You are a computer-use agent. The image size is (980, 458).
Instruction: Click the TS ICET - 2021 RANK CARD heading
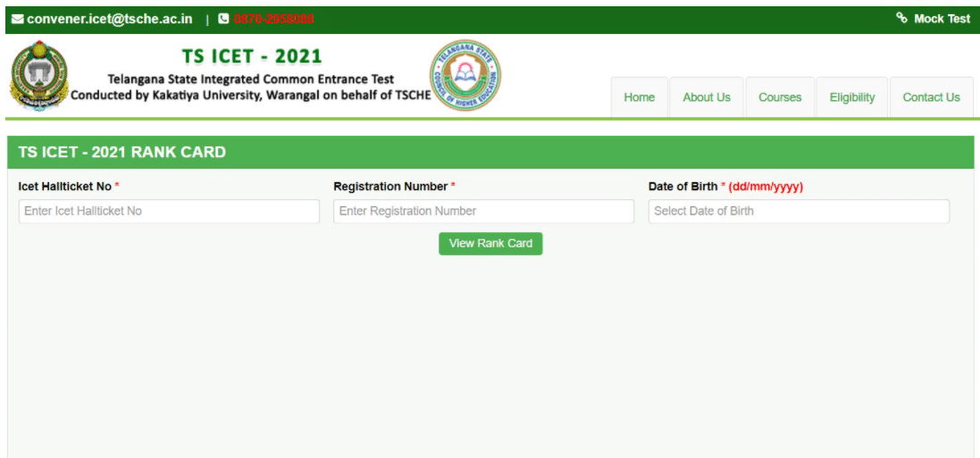pos(121,153)
